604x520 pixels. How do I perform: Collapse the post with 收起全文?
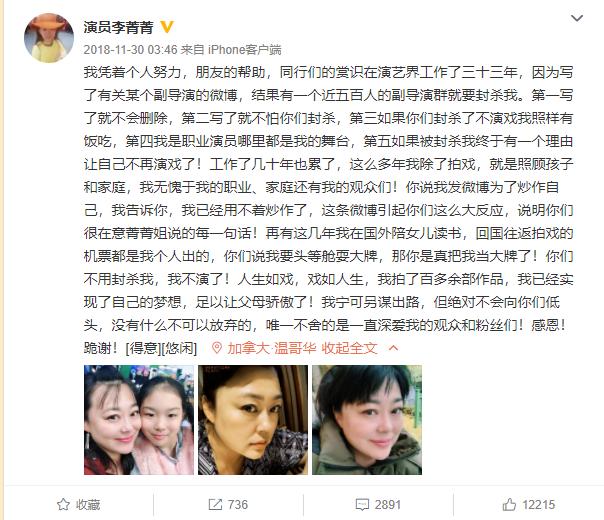pos(349,348)
